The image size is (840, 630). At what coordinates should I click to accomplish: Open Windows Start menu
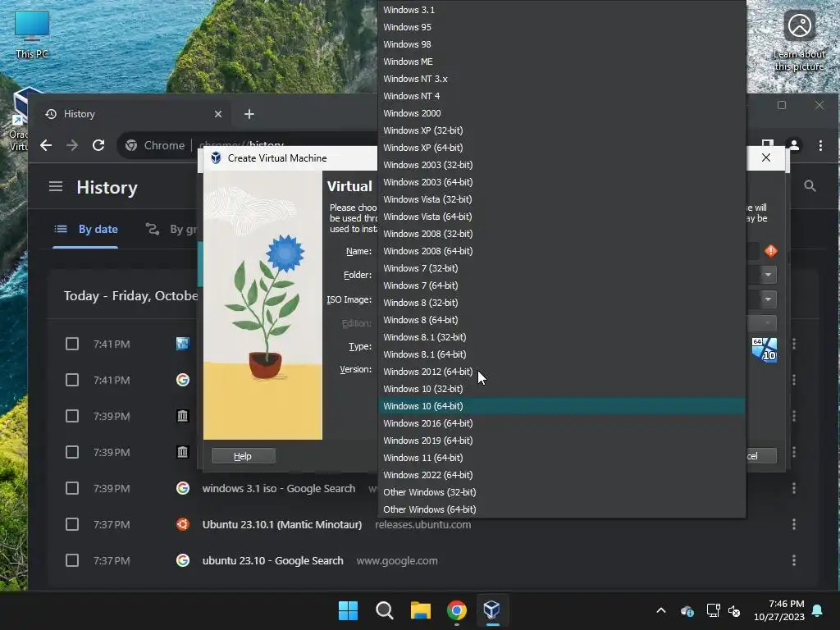pos(348,610)
